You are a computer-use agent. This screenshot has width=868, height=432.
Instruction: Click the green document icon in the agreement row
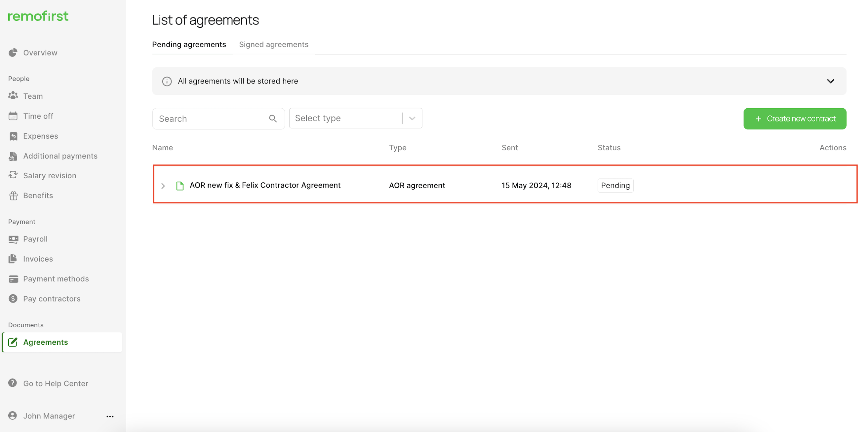coord(180,186)
